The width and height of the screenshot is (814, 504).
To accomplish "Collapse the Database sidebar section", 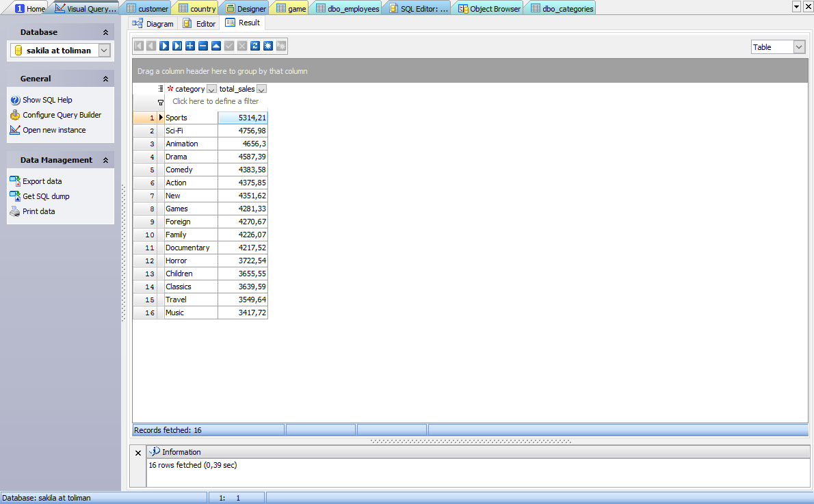I will (105, 32).
